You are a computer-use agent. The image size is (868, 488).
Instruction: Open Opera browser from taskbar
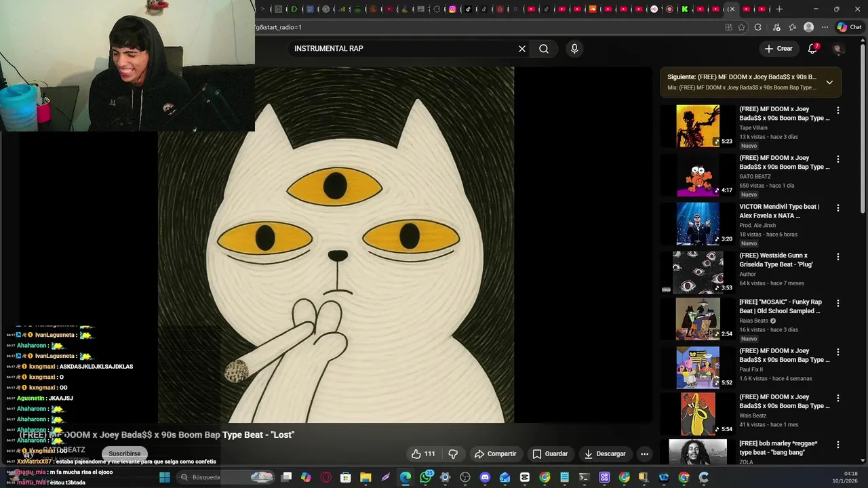click(x=326, y=477)
